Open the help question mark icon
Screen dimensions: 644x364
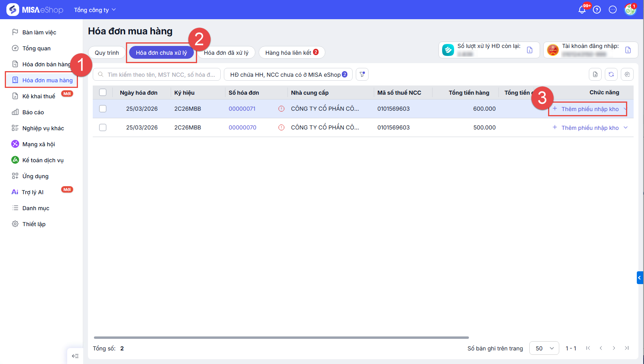pos(597,10)
